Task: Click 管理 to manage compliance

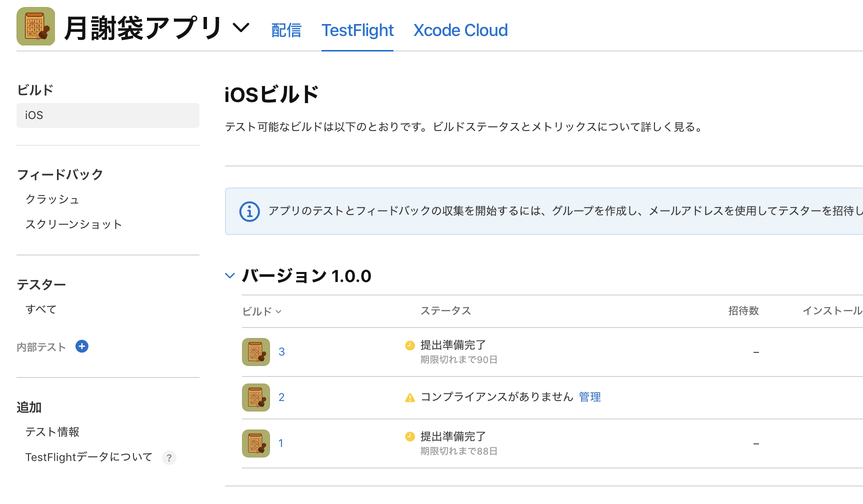Action: [x=590, y=397]
